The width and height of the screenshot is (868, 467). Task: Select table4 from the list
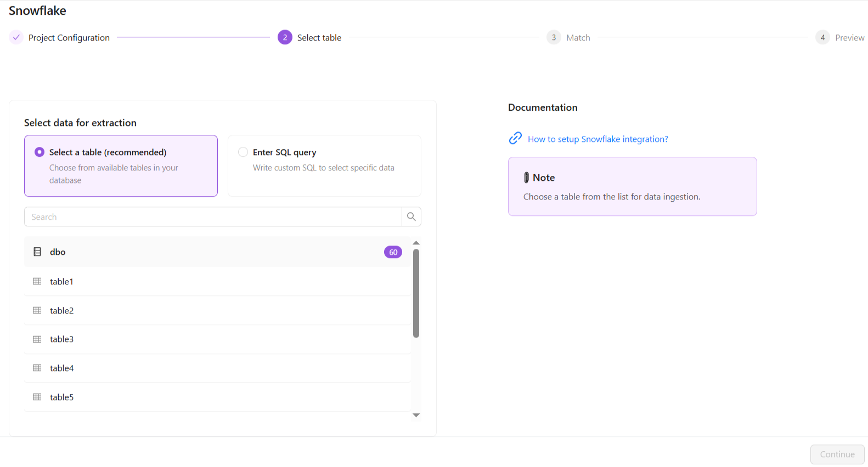pyautogui.click(x=217, y=368)
